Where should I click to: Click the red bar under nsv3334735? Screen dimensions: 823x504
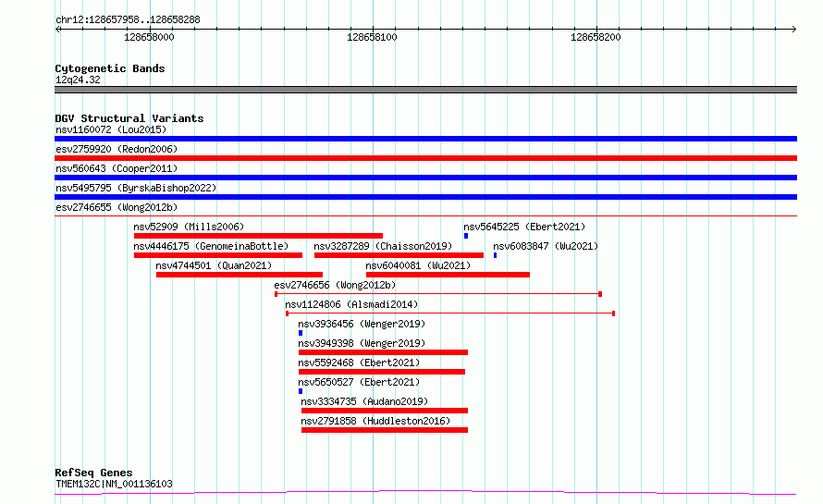pos(385,411)
